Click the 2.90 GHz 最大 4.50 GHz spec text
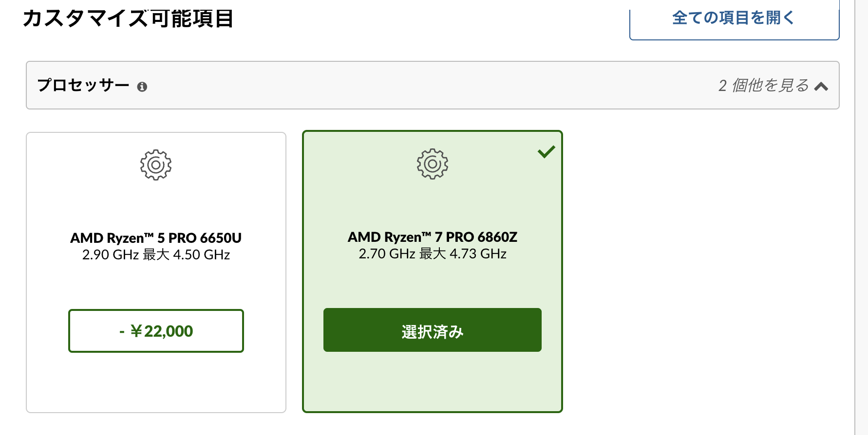This screenshot has width=868, height=435. coord(156,255)
